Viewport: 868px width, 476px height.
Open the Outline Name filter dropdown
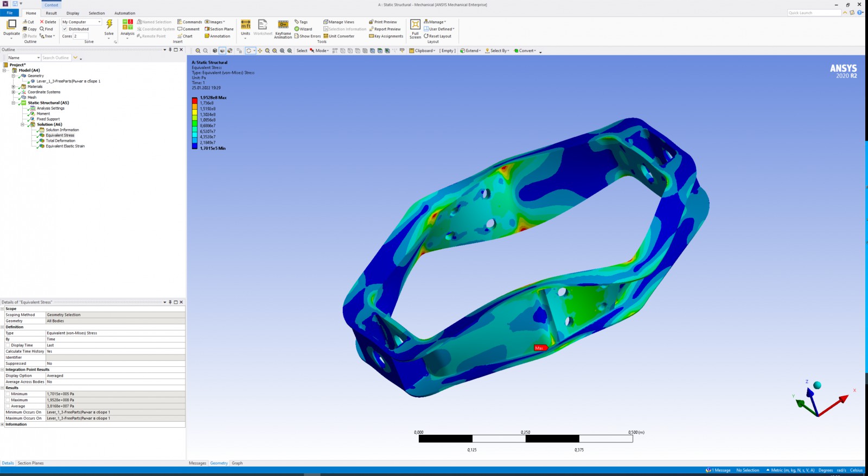[x=23, y=58]
